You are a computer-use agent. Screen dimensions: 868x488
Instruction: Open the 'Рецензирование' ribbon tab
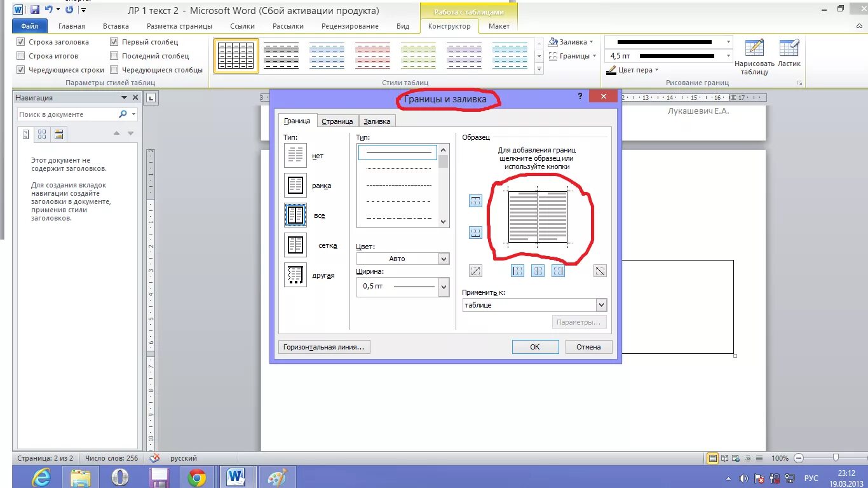click(x=350, y=26)
